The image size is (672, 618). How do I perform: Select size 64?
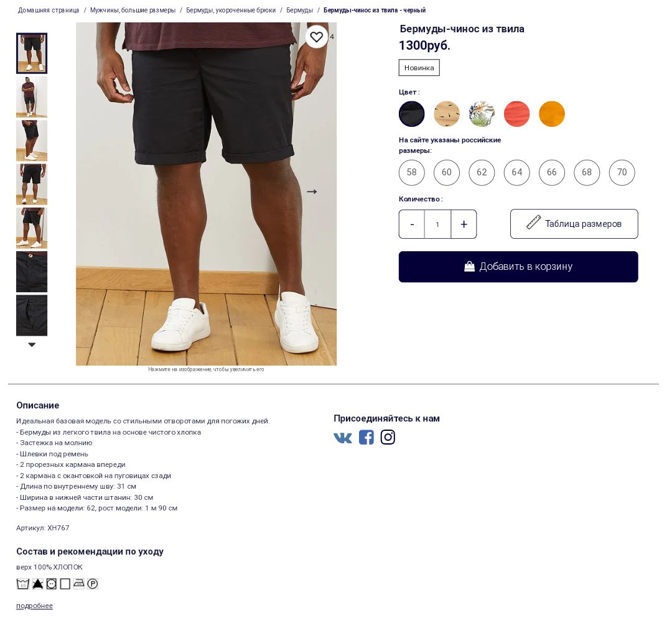click(x=517, y=172)
